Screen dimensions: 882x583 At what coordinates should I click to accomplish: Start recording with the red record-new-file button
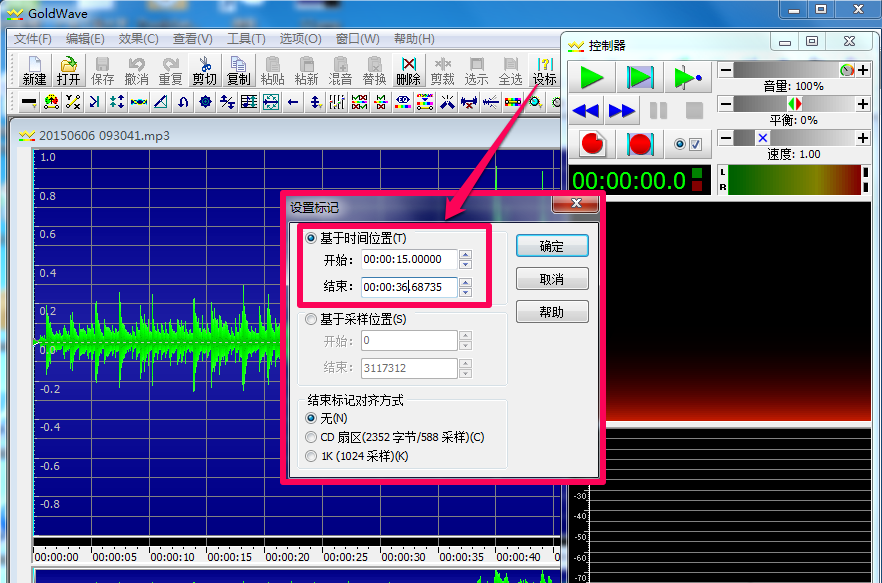pos(593,144)
